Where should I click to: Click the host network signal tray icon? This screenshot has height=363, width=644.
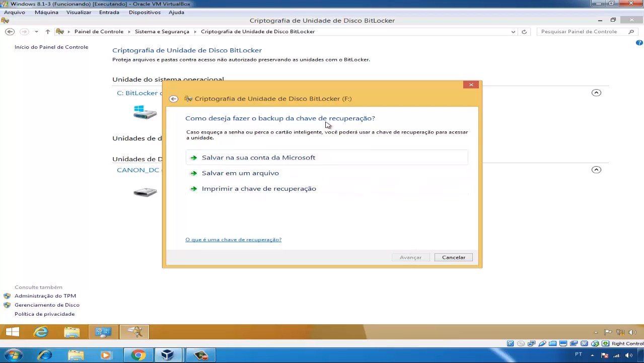coord(616,355)
